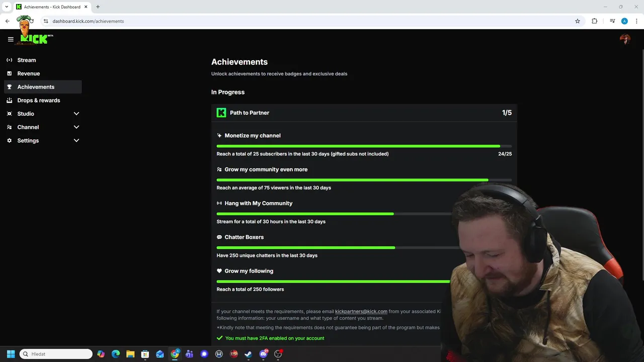Open the Chrome extensions puzzle icon
Image resolution: width=644 pixels, height=362 pixels.
pyautogui.click(x=595, y=21)
